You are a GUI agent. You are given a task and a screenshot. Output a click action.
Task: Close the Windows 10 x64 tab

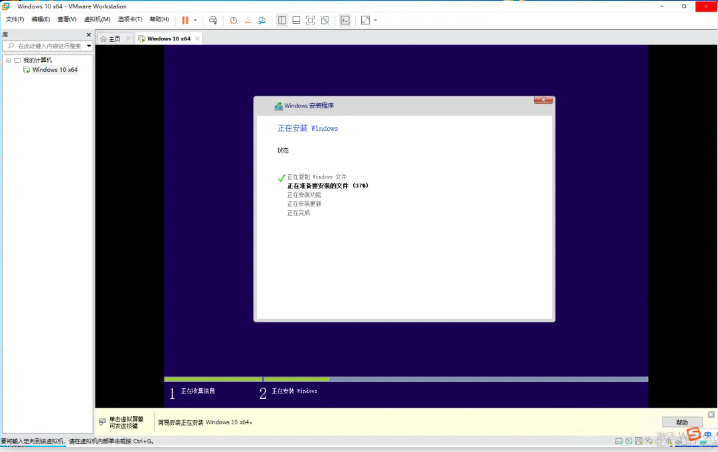coord(197,39)
